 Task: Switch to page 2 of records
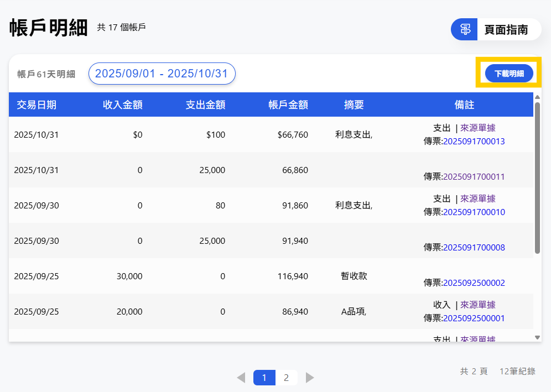tap(286, 378)
